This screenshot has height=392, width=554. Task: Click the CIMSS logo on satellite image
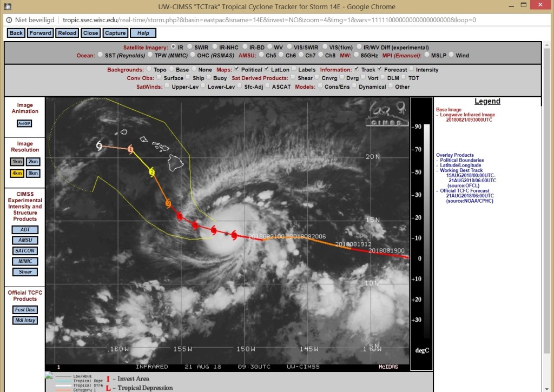pyautogui.click(x=387, y=115)
